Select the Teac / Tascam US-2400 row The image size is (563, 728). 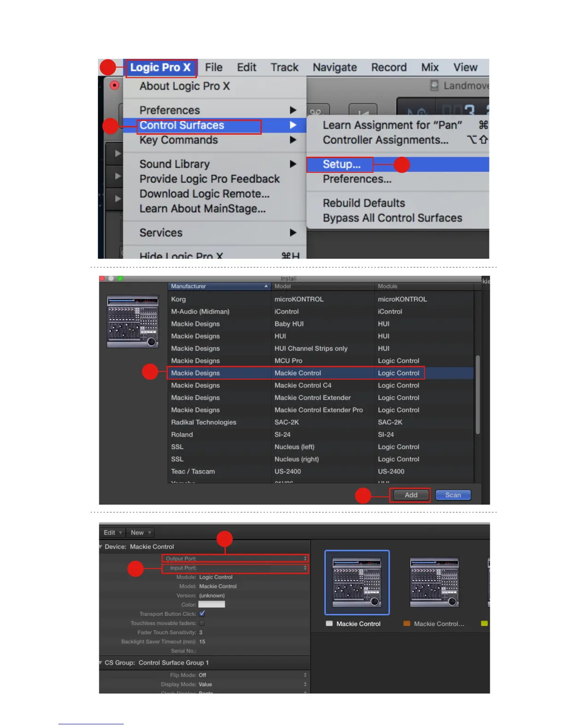321,472
